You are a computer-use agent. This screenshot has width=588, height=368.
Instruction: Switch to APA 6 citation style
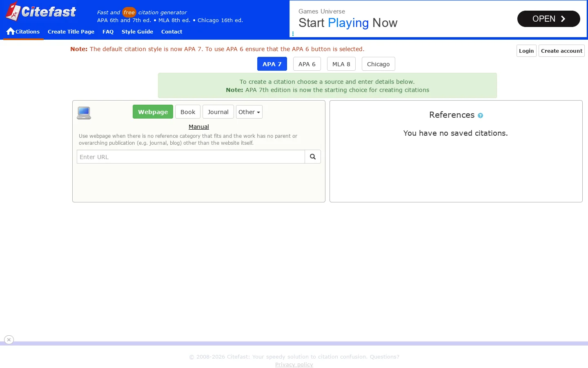pos(307,64)
